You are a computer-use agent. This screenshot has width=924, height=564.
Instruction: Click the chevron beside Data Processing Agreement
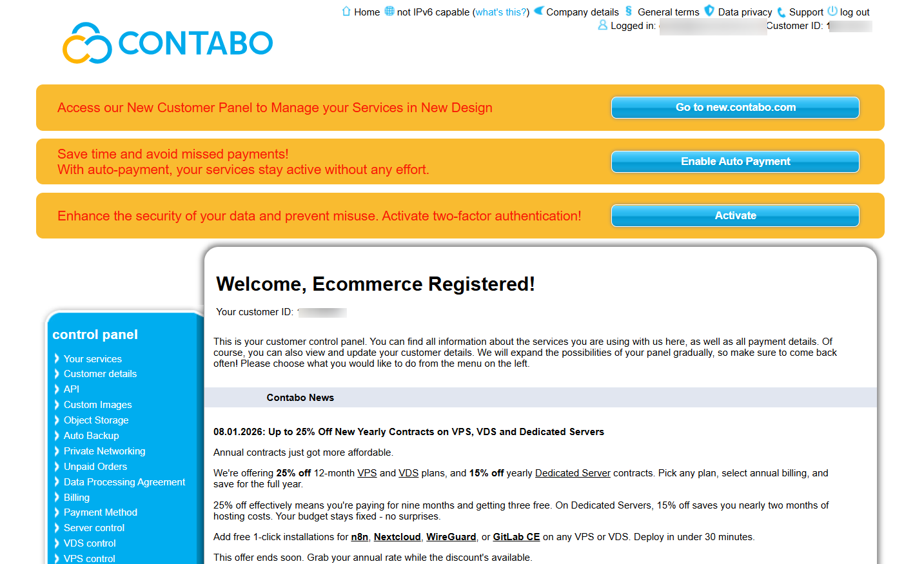pyautogui.click(x=57, y=482)
